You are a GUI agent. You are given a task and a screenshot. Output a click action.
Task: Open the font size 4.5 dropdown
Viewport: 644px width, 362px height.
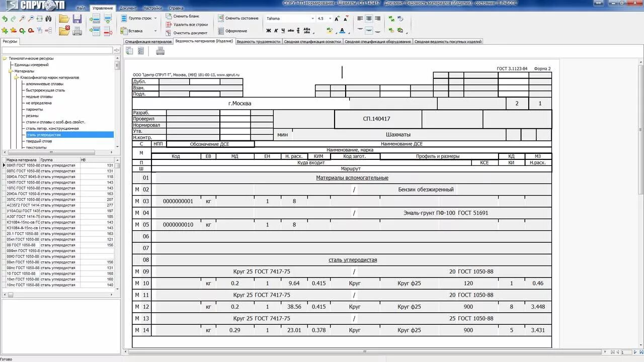[330, 19]
